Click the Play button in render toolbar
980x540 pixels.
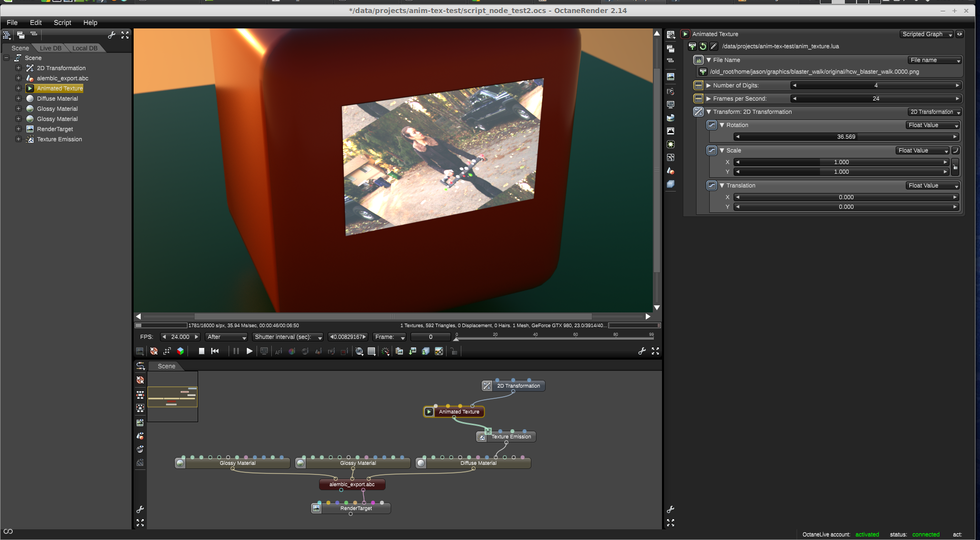[249, 351]
